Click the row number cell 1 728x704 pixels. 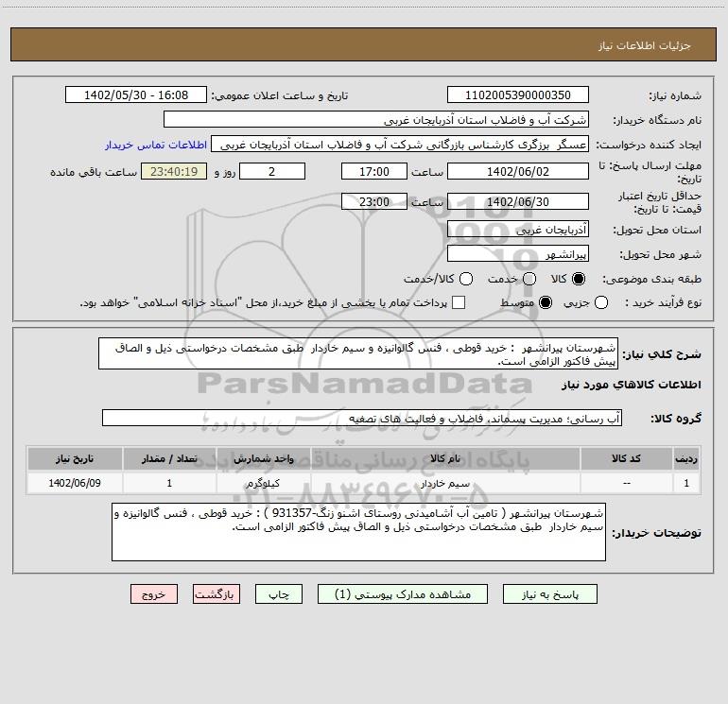coord(686,483)
